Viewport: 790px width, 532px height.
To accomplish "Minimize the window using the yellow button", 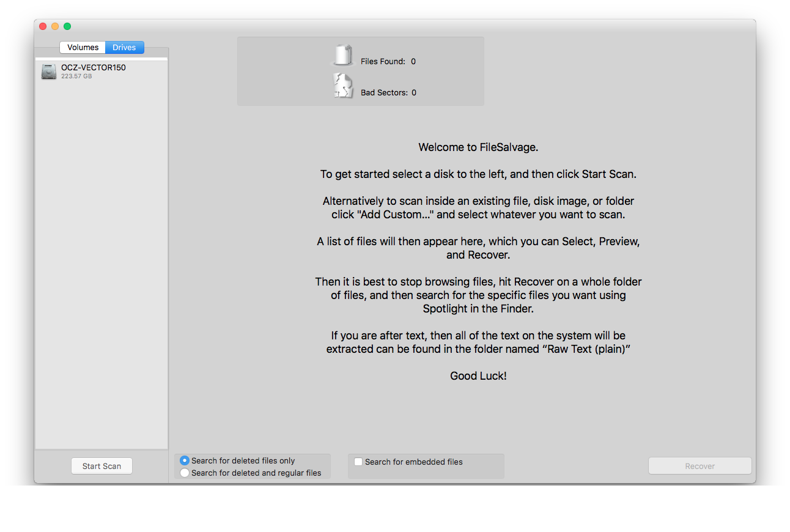I will pos(55,26).
